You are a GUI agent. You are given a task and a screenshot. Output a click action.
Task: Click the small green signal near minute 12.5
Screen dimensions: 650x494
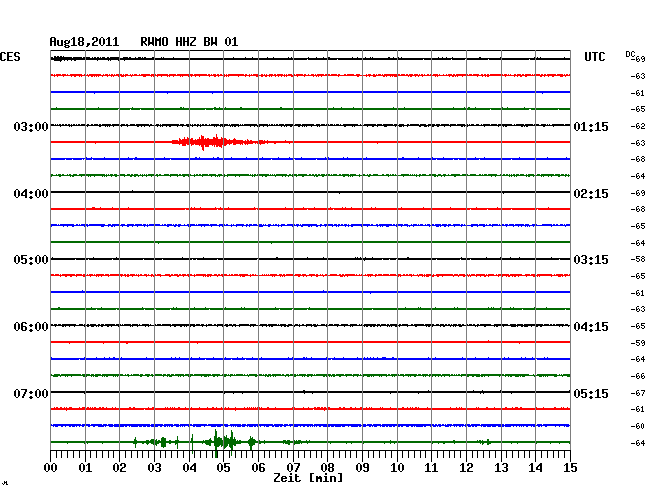tap(485, 442)
